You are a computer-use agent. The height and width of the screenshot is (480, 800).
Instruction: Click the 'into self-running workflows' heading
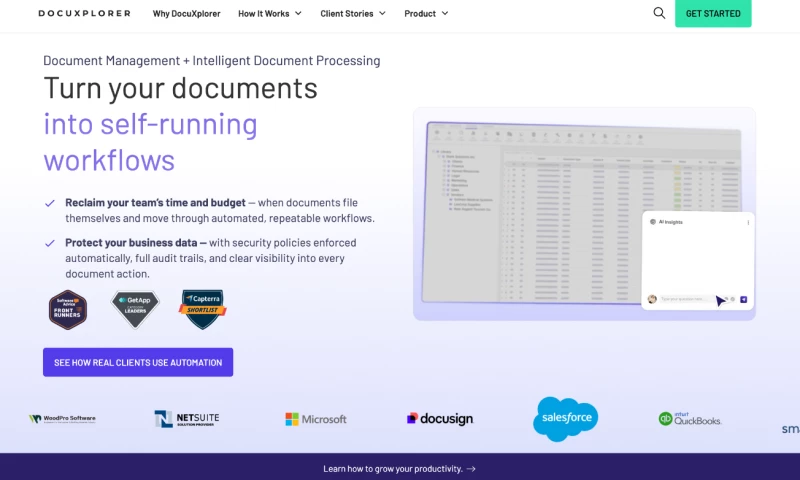click(151, 142)
